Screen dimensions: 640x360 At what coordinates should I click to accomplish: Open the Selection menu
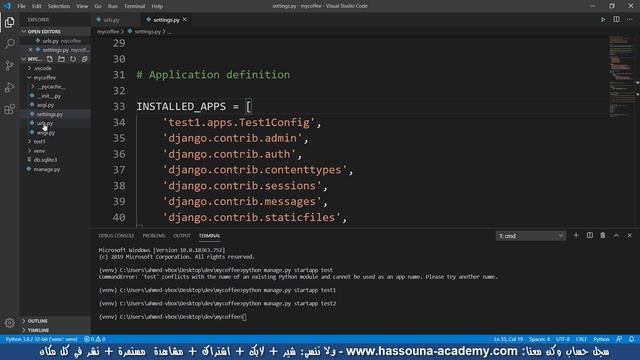[x=59, y=6]
